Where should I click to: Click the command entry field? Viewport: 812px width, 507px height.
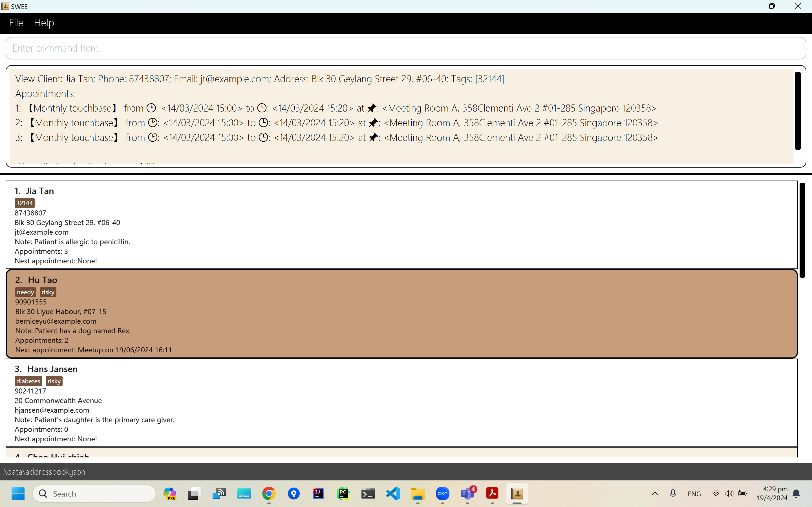[405, 48]
